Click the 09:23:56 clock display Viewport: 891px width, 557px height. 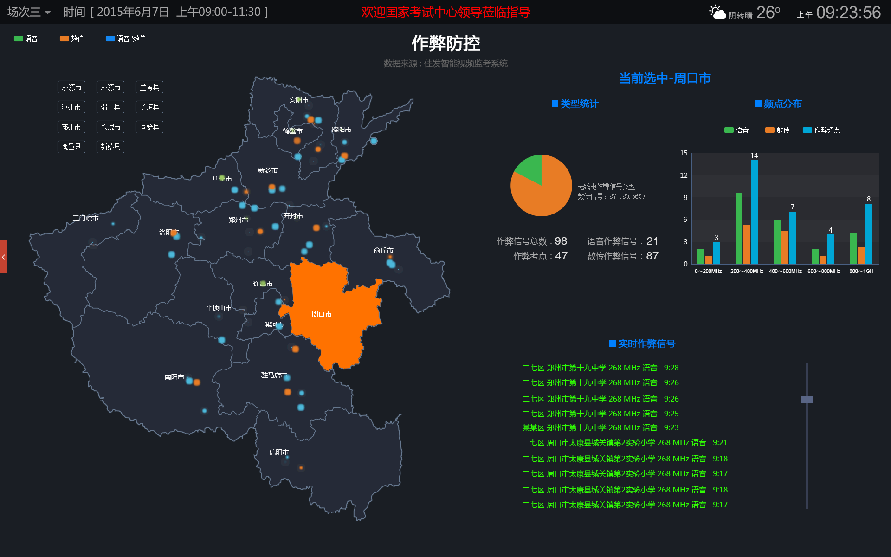[848, 13]
